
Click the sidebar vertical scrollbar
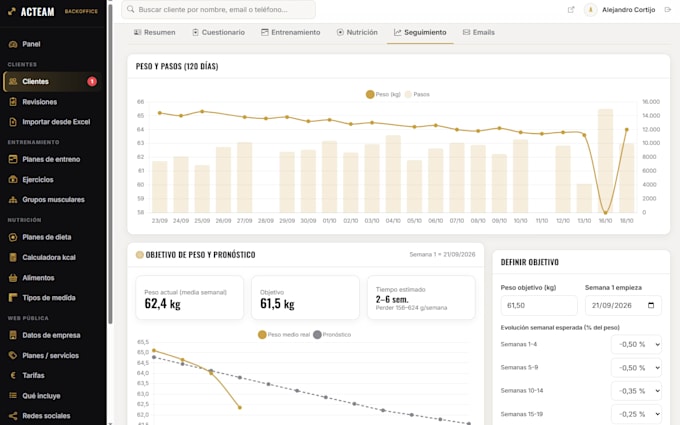pyautogui.click(x=110, y=163)
